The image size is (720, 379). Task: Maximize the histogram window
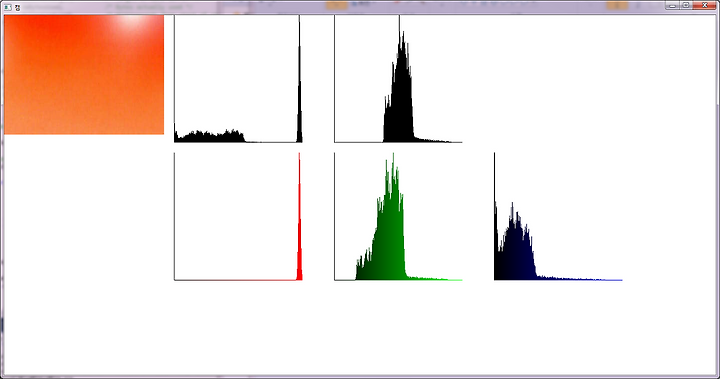(x=686, y=6)
